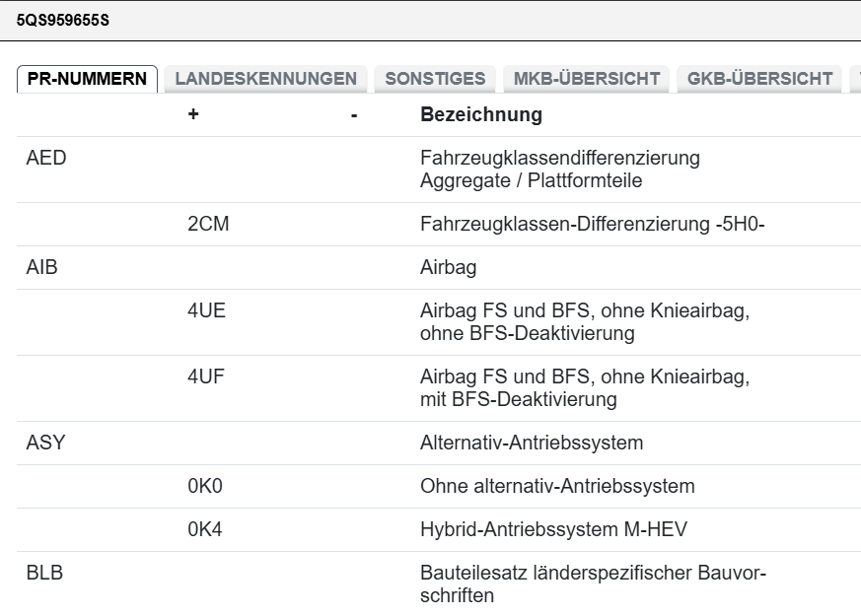
Task: Select the BLB PR family row
Action: pos(44,574)
